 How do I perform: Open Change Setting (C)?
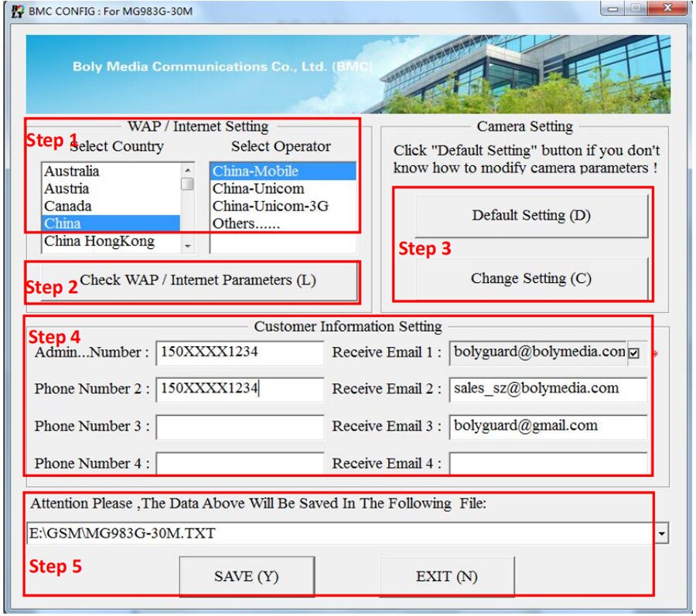click(531, 279)
